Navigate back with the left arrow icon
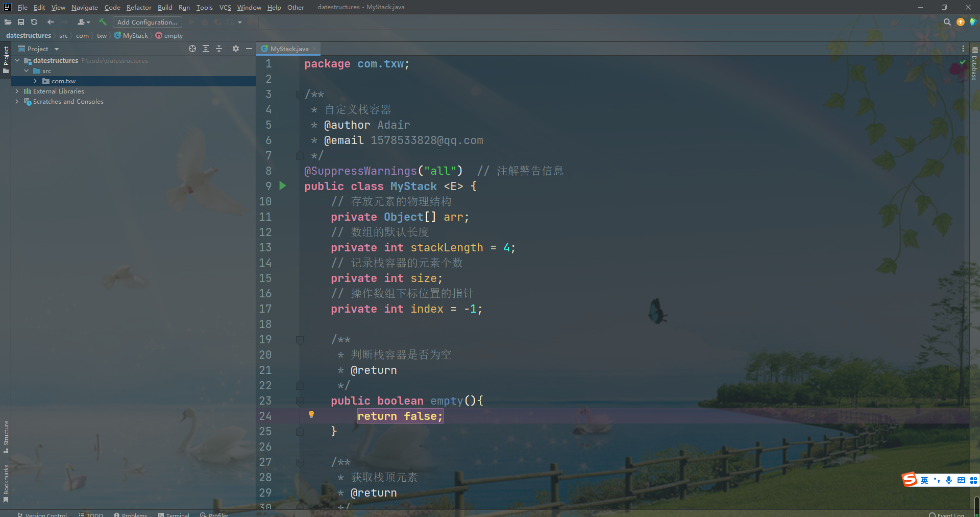Viewport: 980px width, 517px height. [51, 22]
